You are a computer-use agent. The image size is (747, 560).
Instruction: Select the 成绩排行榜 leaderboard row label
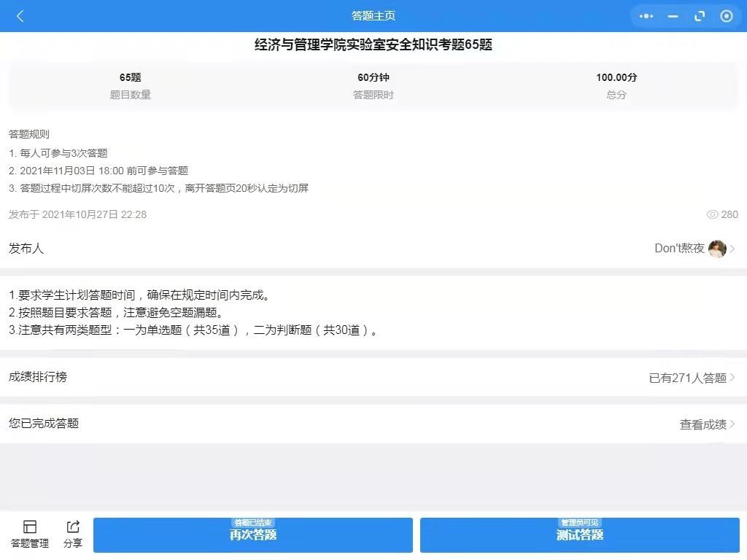38,377
